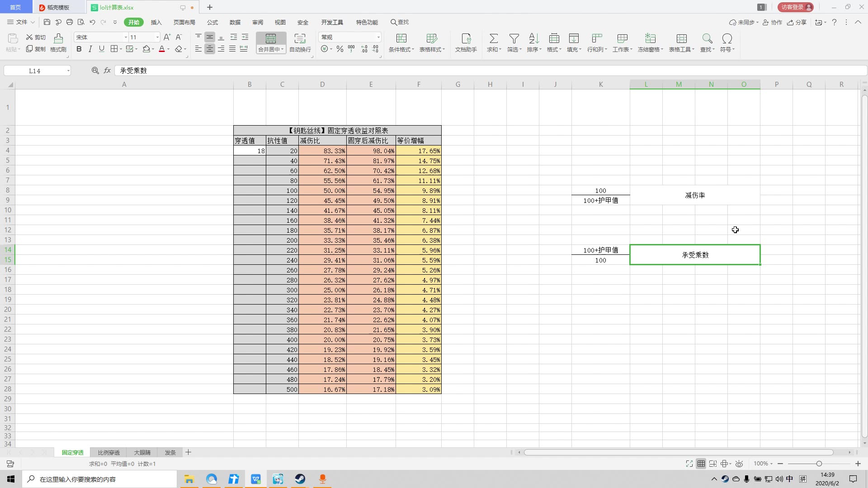Open the Page Layout (页面布局) tab

(x=184, y=22)
